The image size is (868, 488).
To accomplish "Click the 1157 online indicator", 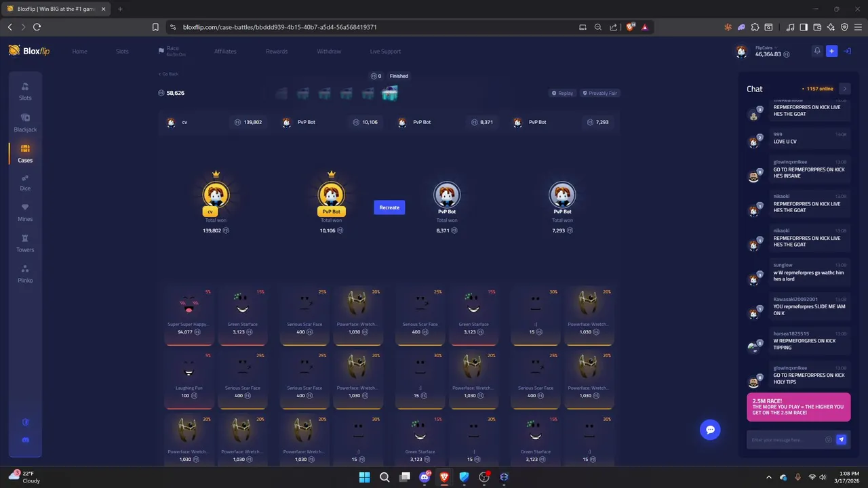I will coord(818,89).
